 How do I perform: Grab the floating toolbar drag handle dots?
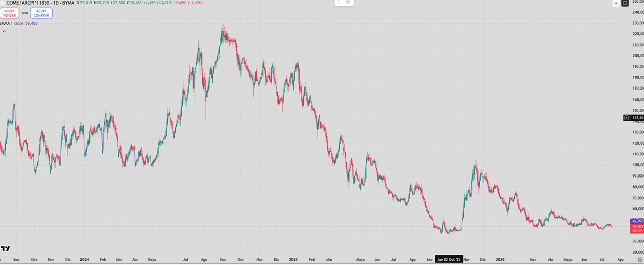(338, 2)
